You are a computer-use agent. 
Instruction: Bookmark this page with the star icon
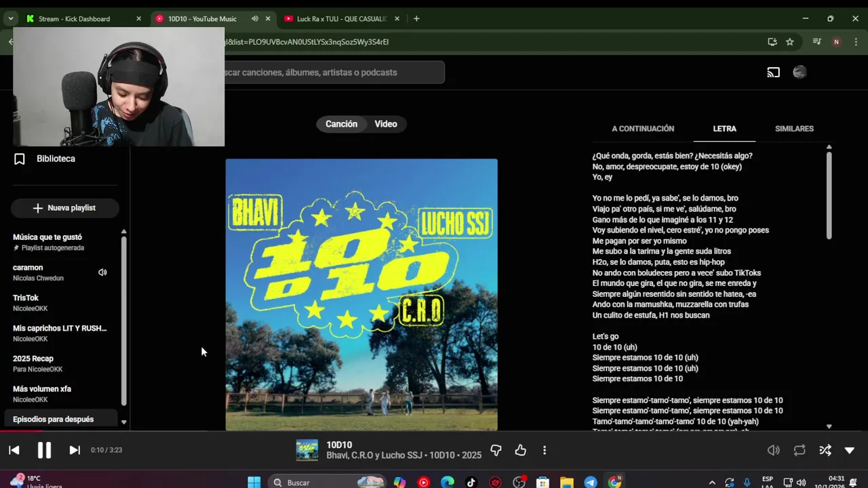(790, 42)
